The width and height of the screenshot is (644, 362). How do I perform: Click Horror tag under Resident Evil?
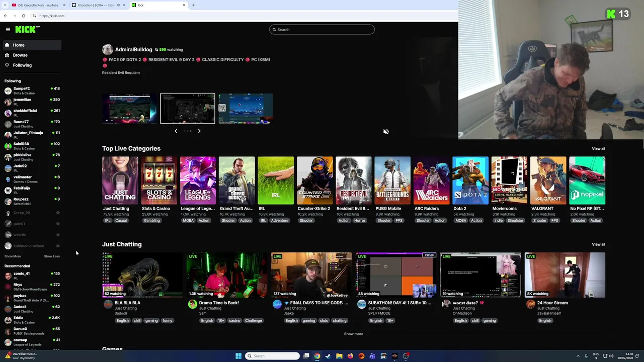point(360,221)
